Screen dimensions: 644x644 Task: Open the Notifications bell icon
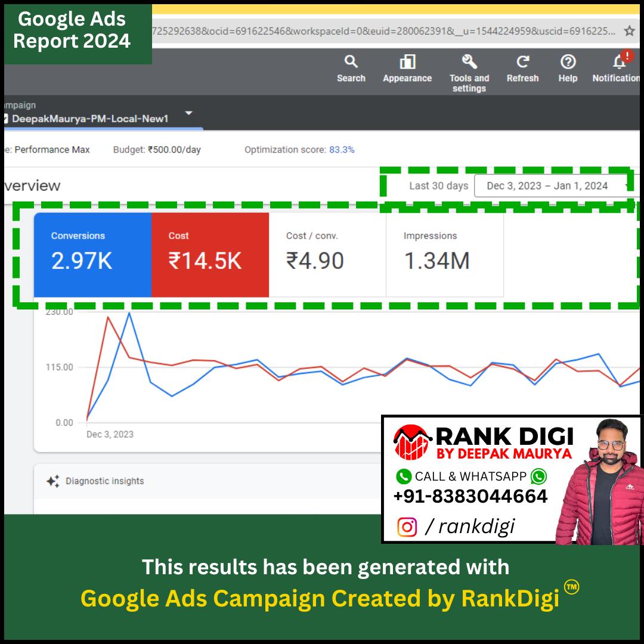click(620, 61)
